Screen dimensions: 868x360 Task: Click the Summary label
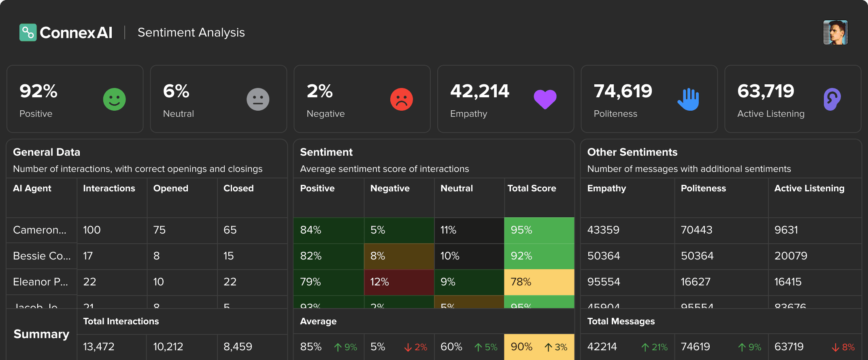pos(41,334)
